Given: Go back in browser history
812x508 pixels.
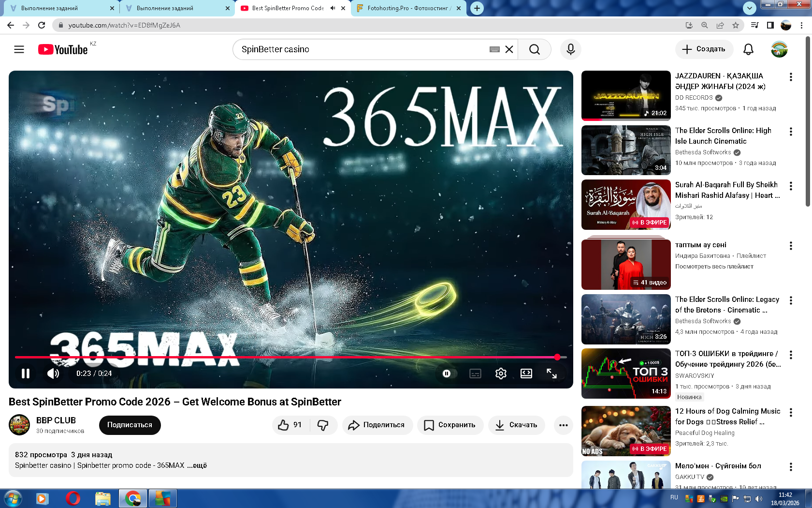Looking at the screenshot, I should coord(11,25).
